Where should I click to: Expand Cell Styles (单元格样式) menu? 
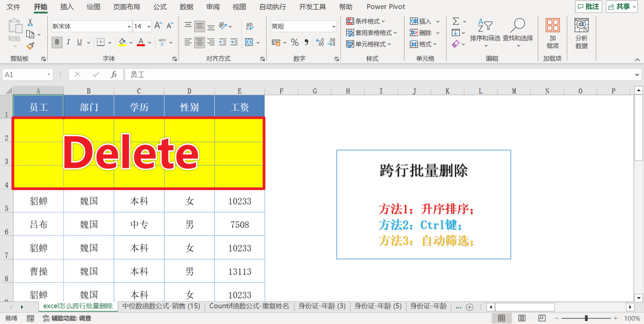369,44
